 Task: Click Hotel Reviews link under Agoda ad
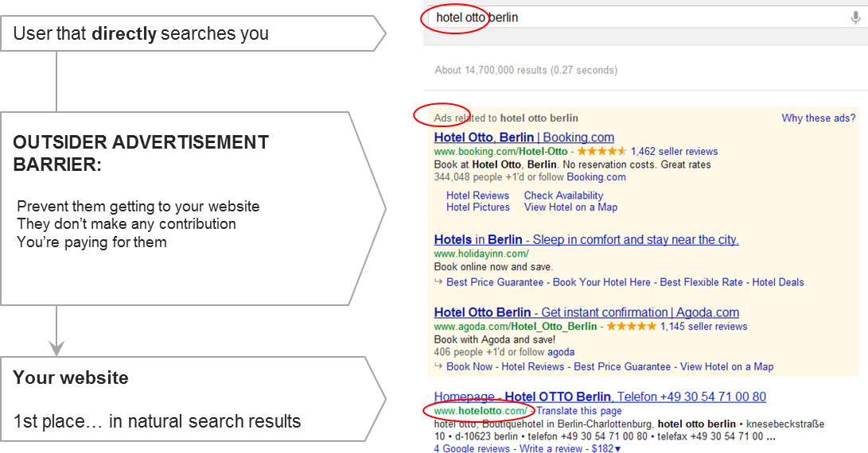[x=532, y=366]
